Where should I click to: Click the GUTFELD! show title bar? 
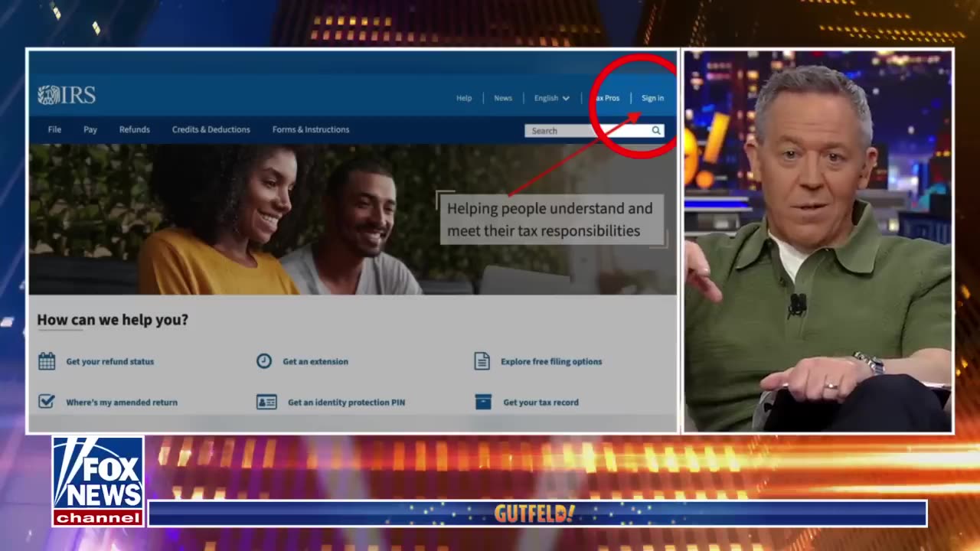click(537, 514)
